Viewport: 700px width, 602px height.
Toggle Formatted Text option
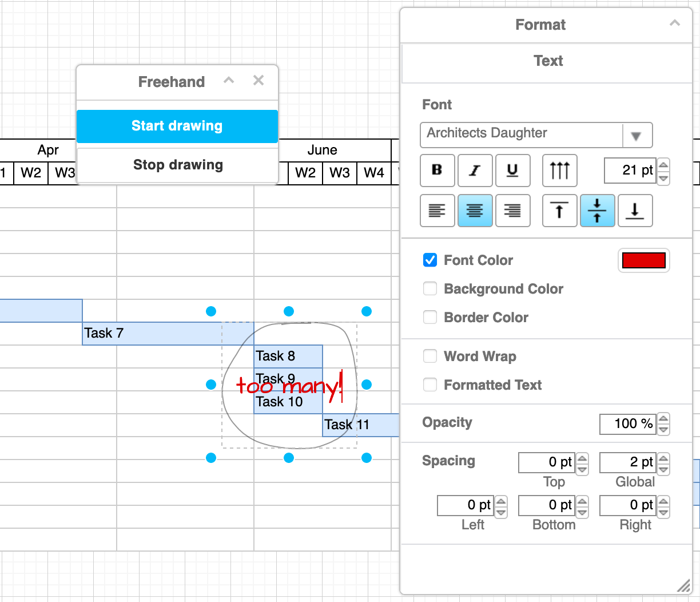pos(429,385)
